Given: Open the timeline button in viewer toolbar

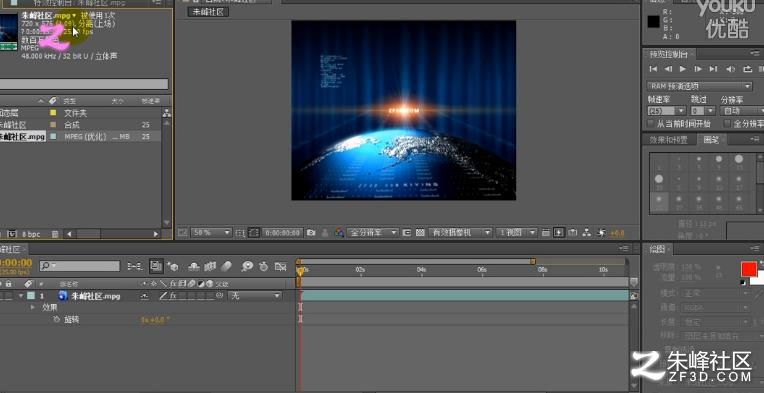Looking at the screenshot, I should click(x=573, y=233).
